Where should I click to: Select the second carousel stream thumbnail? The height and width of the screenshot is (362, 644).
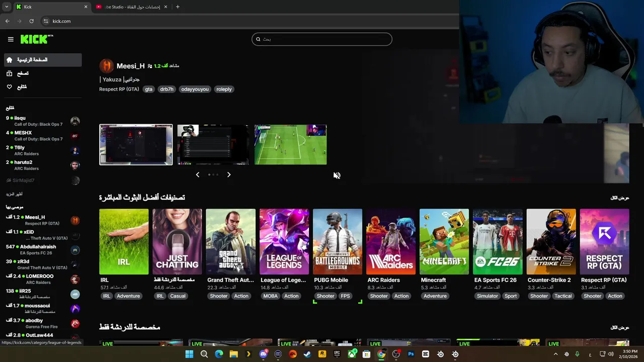click(213, 145)
